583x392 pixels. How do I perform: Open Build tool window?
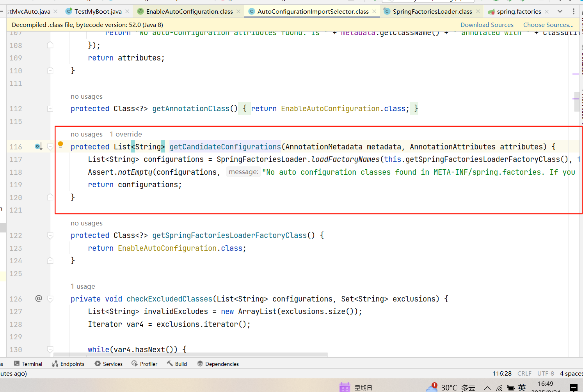[x=177, y=364]
